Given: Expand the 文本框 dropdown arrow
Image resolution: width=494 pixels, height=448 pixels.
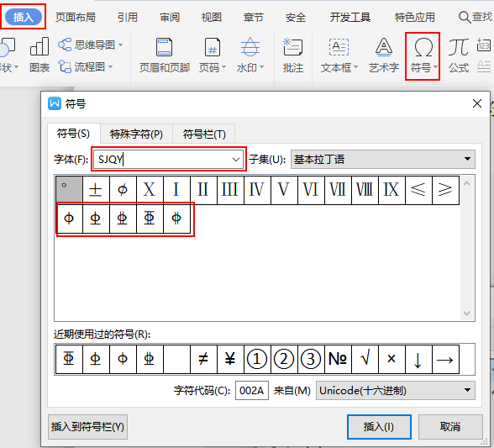Looking at the screenshot, I should (356, 67).
